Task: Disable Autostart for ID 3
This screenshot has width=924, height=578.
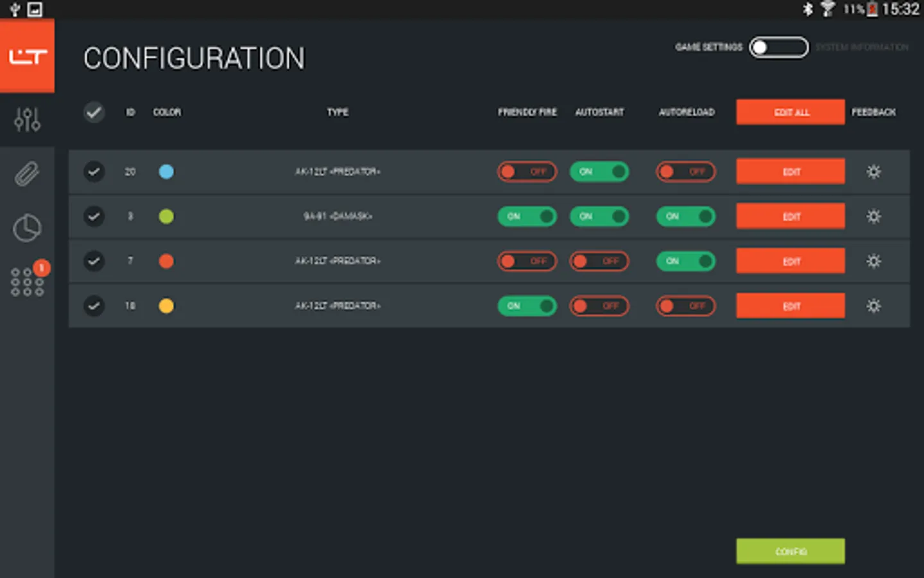Action: coord(599,216)
